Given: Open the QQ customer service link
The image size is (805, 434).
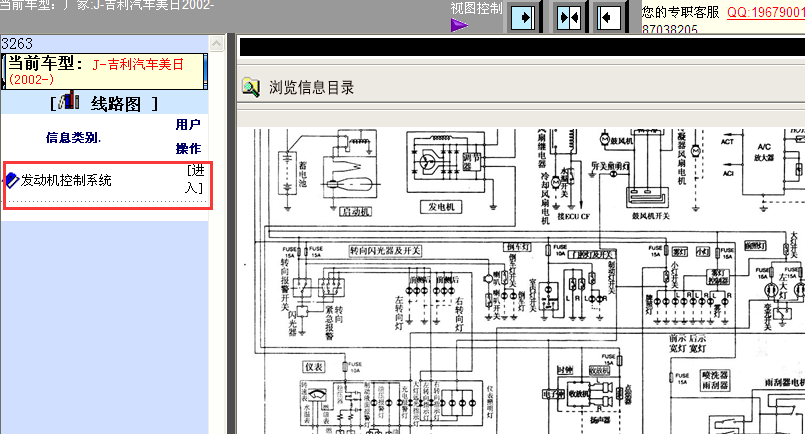Looking at the screenshot, I should click(x=765, y=12).
